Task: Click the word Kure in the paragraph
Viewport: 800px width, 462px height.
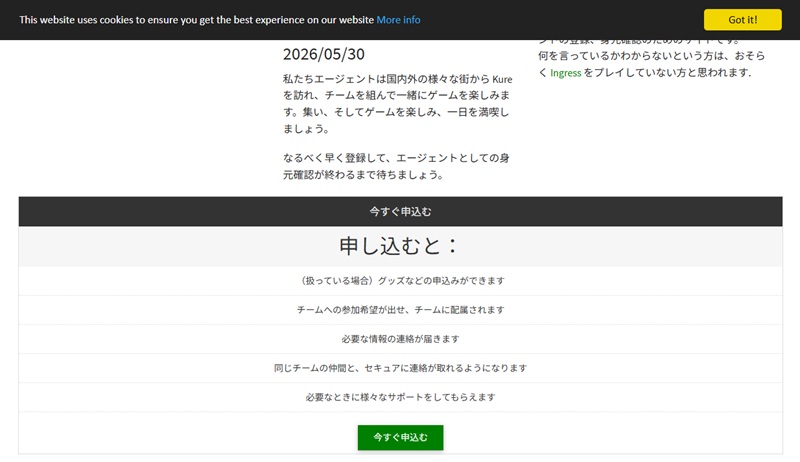Action: point(502,78)
